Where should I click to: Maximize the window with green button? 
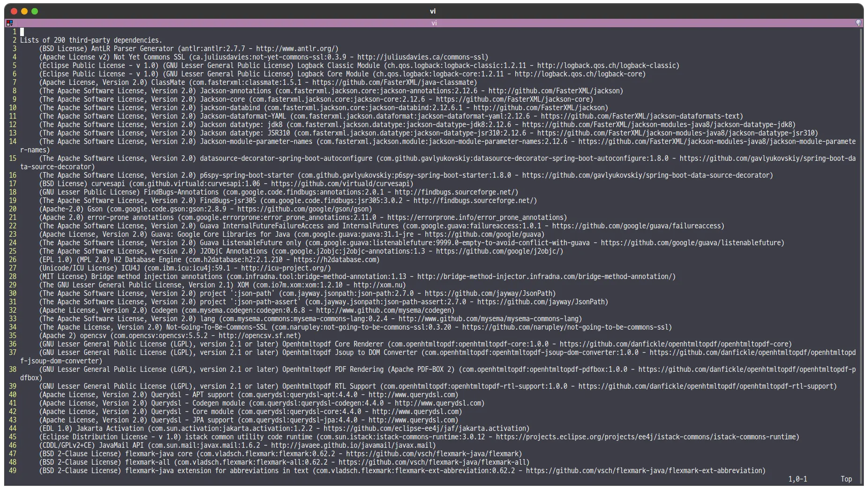pos(35,11)
